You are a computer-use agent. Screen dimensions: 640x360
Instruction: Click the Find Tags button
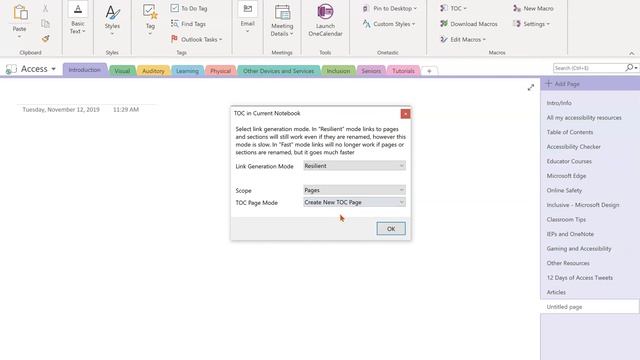pos(189,24)
